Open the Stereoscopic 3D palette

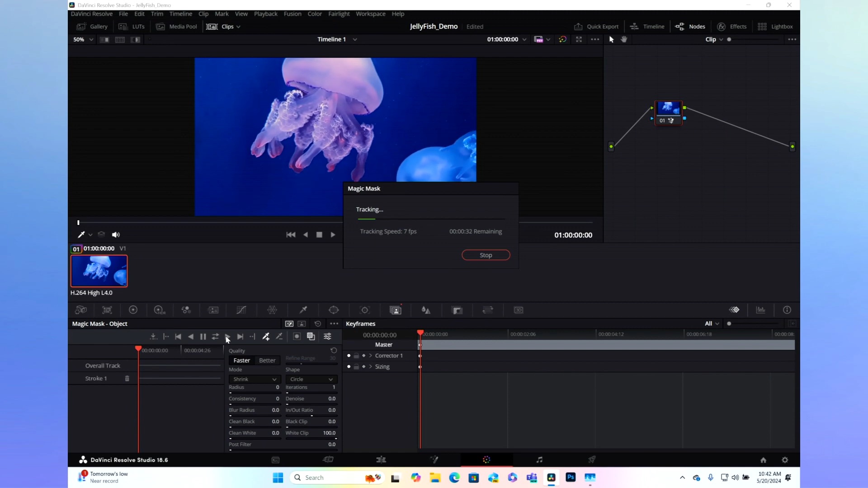pos(519,310)
